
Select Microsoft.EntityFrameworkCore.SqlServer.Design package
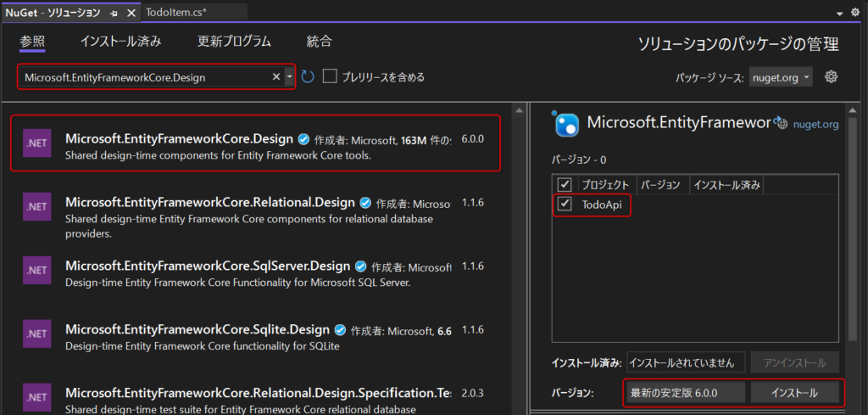pyautogui.click(x=256, y=274)
